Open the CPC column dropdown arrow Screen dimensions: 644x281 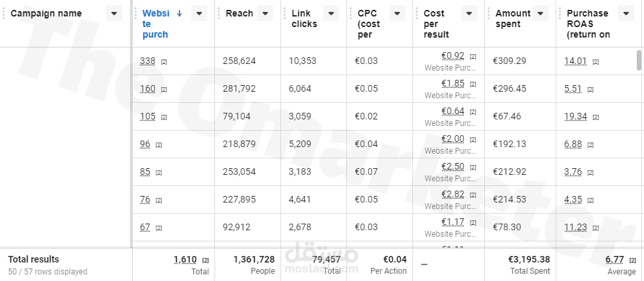(x=397, y=14)
